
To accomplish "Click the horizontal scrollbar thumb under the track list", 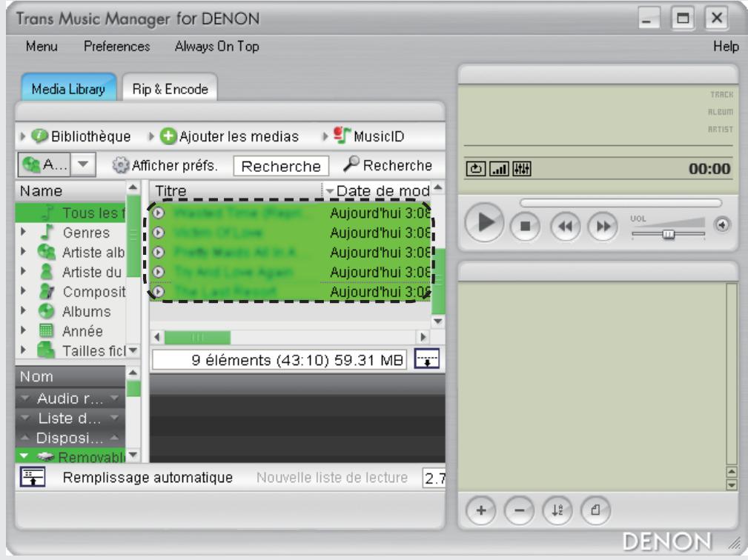I will tap(197, 338).
